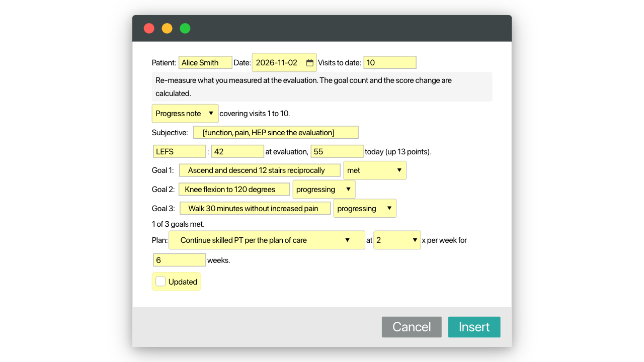
Task: Select the Date field showing 2026-11-02
Action: 284,63
